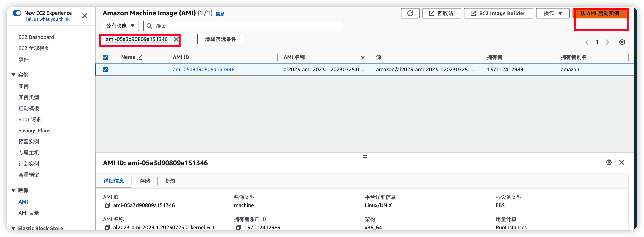Uncheck the select-all header checkbox
Image resolution: width=644 pixels, height=237 pixels.
[105, 57]
